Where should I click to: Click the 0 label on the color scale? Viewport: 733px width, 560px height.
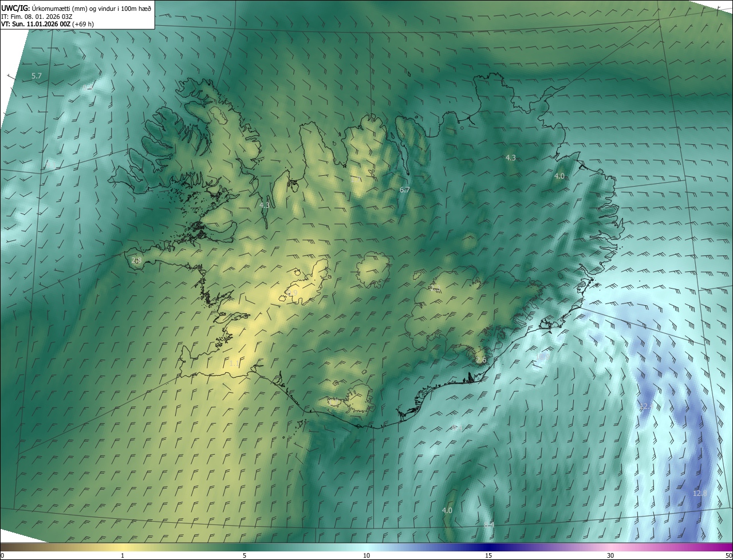tap(2, 555)
